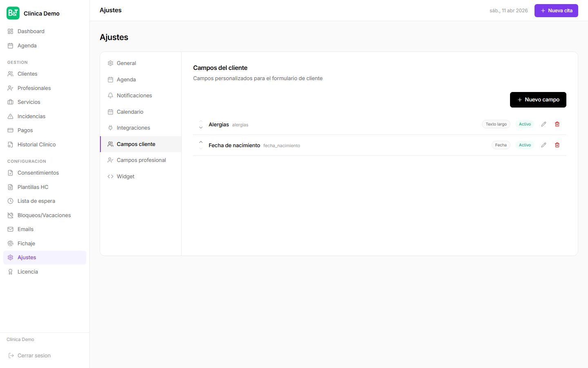Go to Bloqueos/Vacaciones in the sidebar
Screen dimensions: 588x368
tap(45, 215)
